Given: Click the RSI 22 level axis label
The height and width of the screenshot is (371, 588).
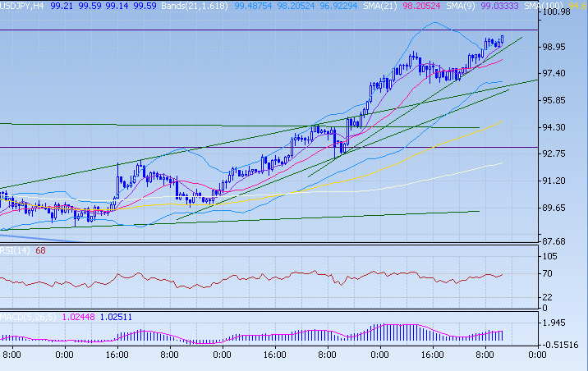Looking at the screenshot, I should coord(551,296).
